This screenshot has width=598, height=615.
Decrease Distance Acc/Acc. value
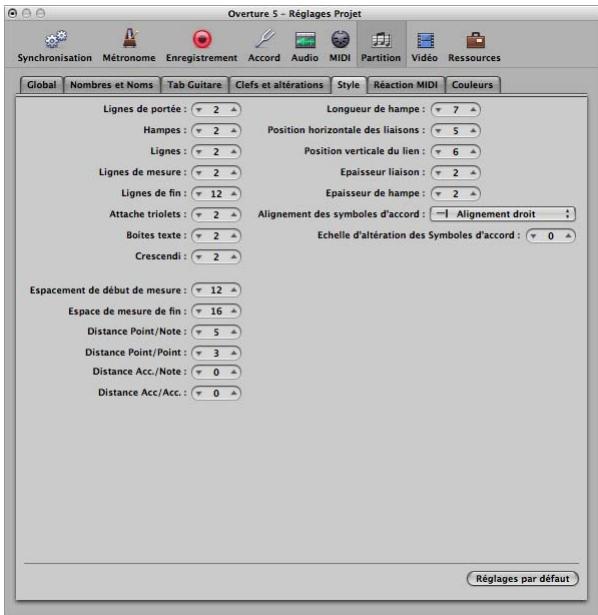[199, 393]
